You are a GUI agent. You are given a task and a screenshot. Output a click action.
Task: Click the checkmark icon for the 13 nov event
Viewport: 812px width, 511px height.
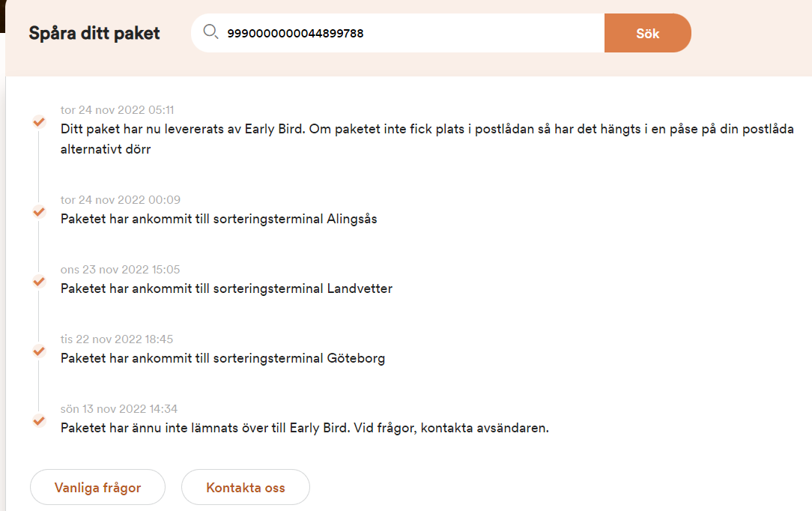[x=39, y=420]
